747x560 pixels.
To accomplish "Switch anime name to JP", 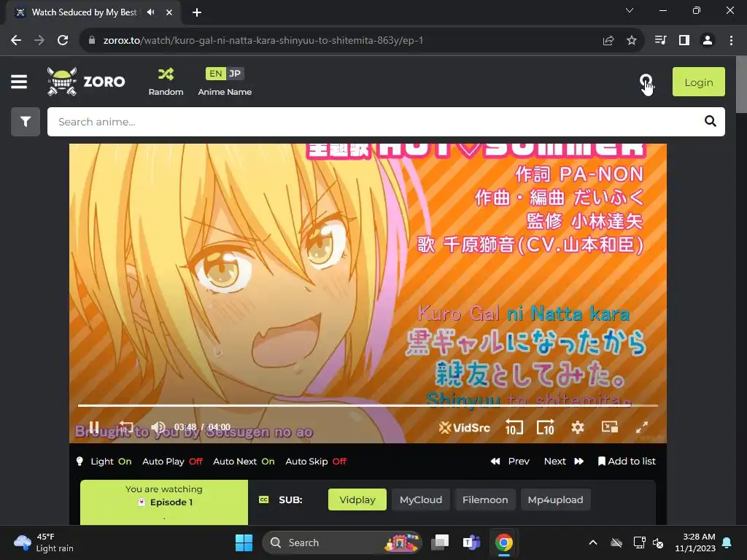I will (x=234, y=74).
